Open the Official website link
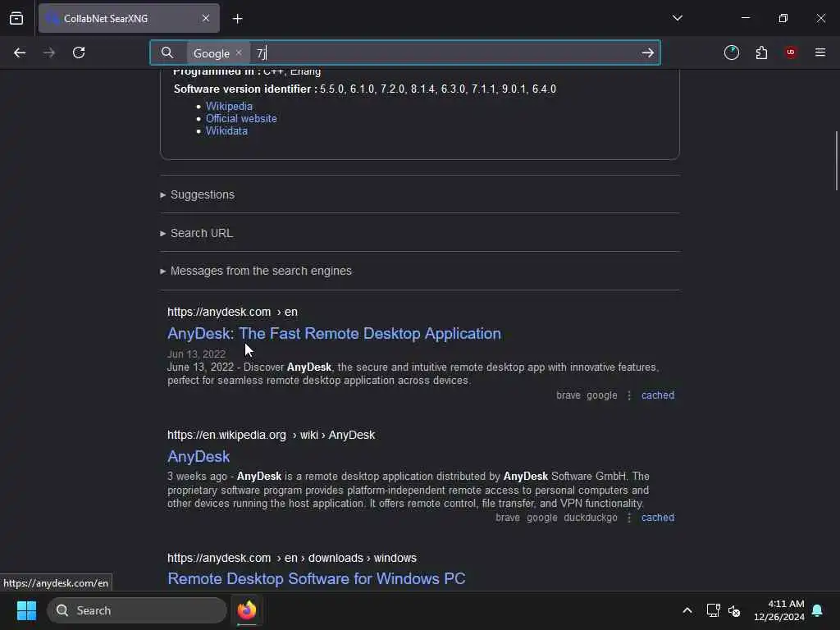 241,118
